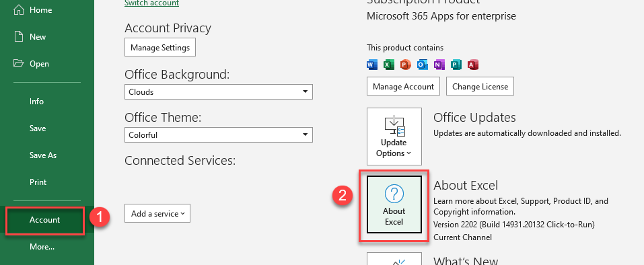Click the 'This product contains' text
This screenshot has height=265, width=644.
pyautogui.click(x=405, y=48)
